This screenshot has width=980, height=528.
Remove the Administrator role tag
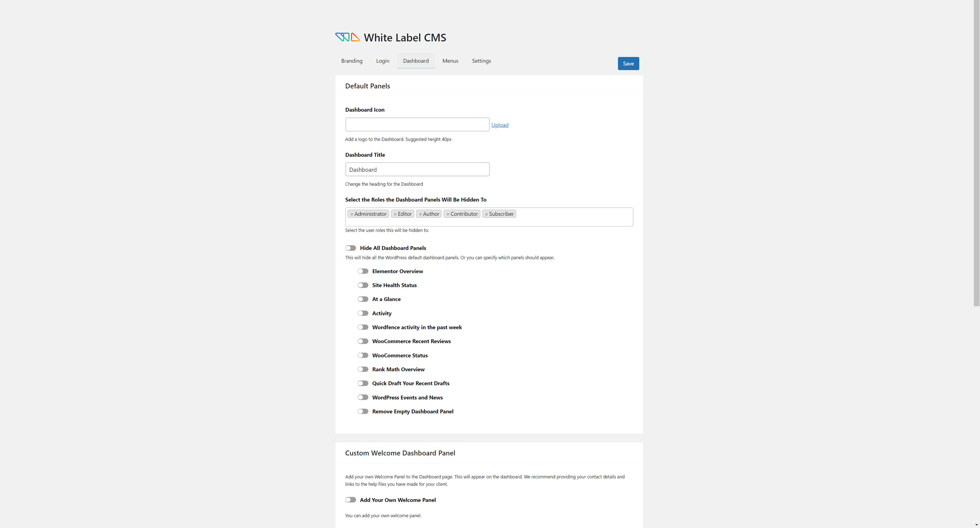click(x=352, y=214)
